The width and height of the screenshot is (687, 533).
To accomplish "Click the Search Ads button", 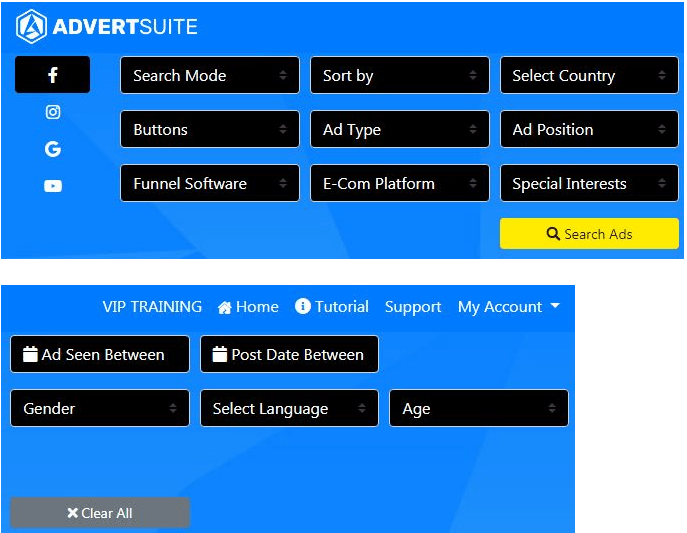I will point(589,234).
